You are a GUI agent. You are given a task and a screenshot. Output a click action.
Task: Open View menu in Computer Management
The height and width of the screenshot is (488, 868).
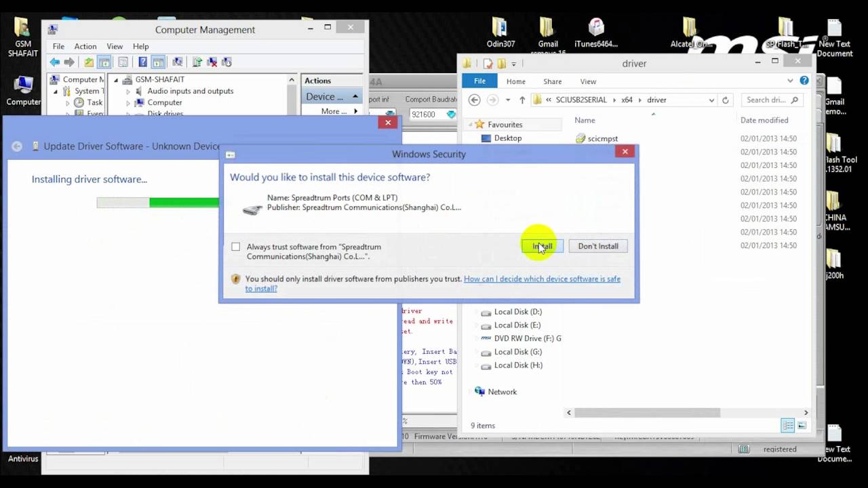click(x=115, y=46)
